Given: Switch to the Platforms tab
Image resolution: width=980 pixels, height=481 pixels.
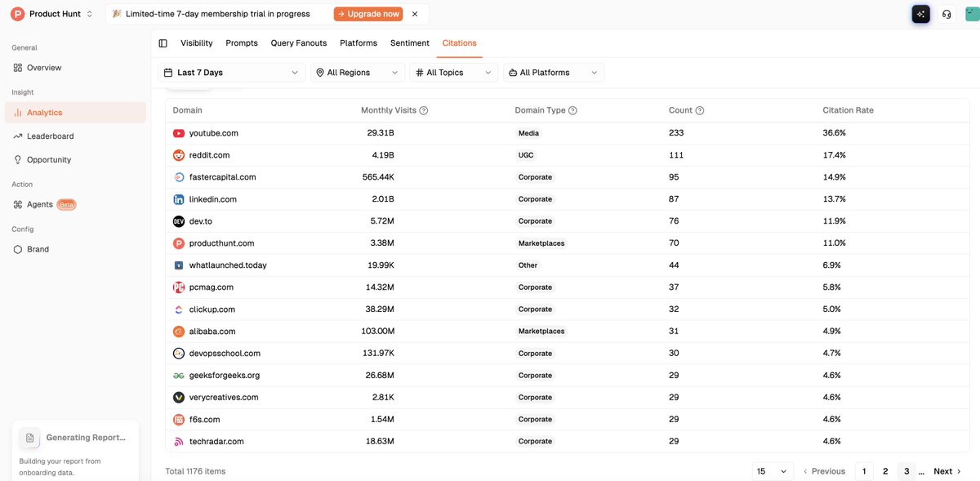Looking at the screenshot, I should 359,43.
